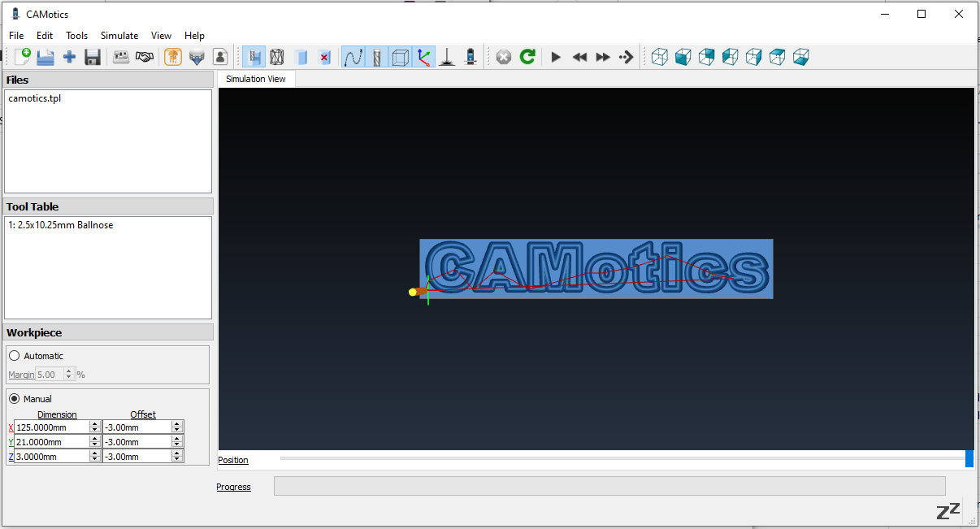
Task: Click the person portrait icon in the toolbar
Action: (x=220, y=57)
